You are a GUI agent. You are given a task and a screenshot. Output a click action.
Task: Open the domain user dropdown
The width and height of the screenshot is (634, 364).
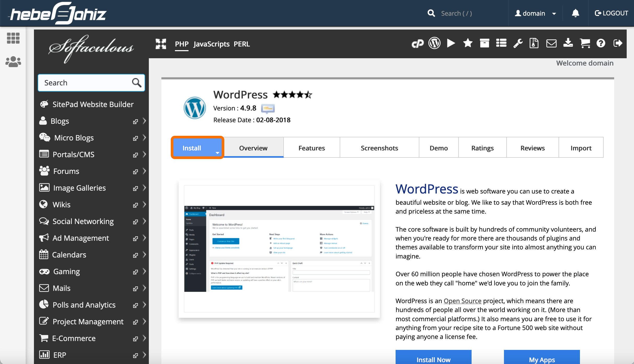tap(535, 13)
